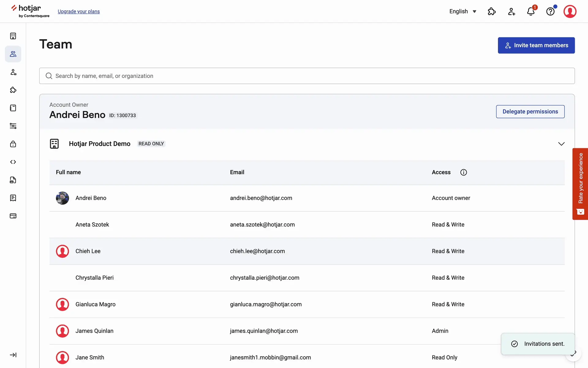Follow the Upgrade your plans link
The height and width of the screenshot is (368, 588).
(x=79, y=12)
